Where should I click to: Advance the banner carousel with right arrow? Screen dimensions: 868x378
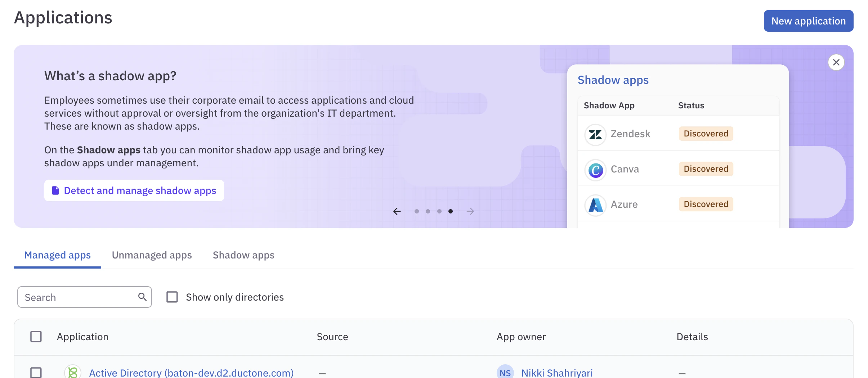click(470, 211)
